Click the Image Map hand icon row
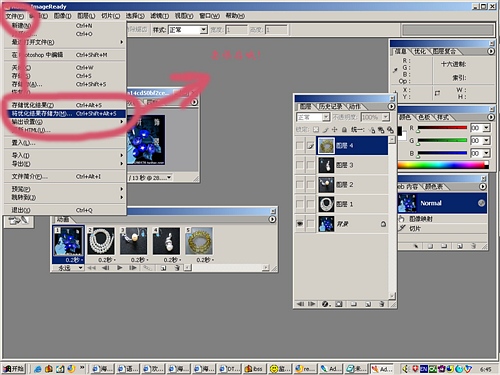500x375 pixels. click(442, 219)
